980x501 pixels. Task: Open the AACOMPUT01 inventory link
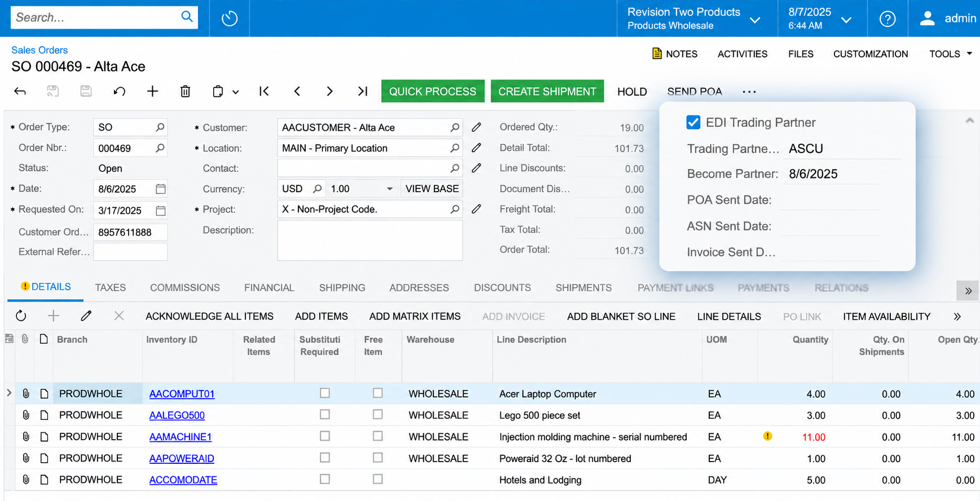(x=182, y=394)
